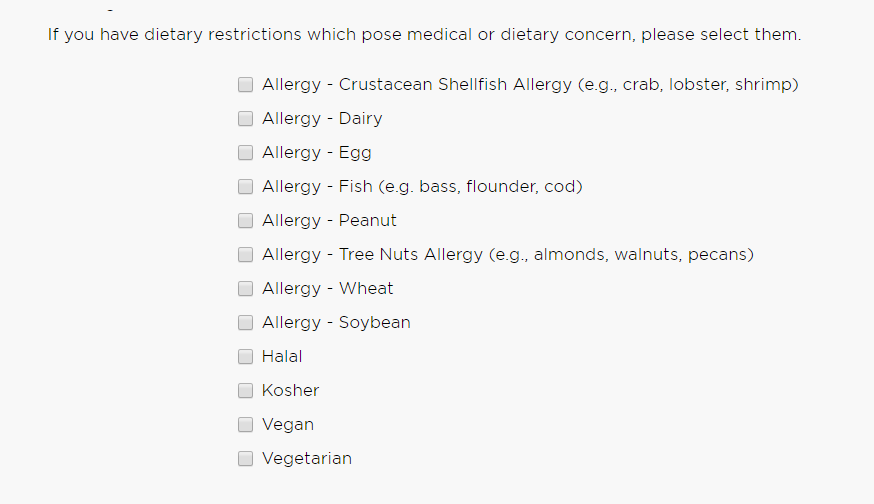
Task: Tick the Allergy - Soybean checkbox
Action: click(x=245, y=323)
